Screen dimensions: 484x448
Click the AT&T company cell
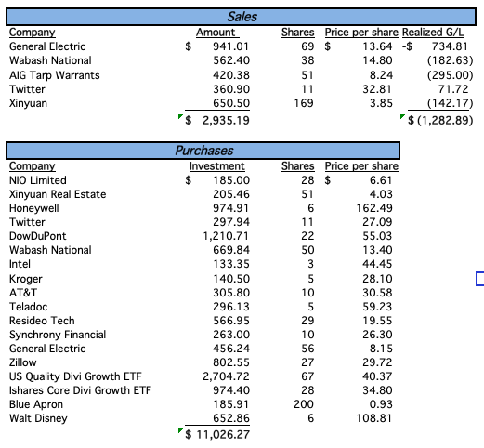(23, 293)
